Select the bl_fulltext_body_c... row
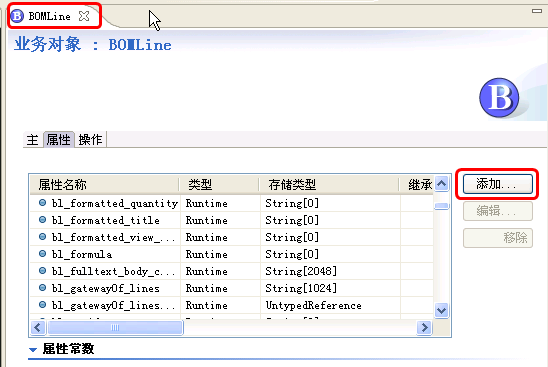 pos(232,272)
